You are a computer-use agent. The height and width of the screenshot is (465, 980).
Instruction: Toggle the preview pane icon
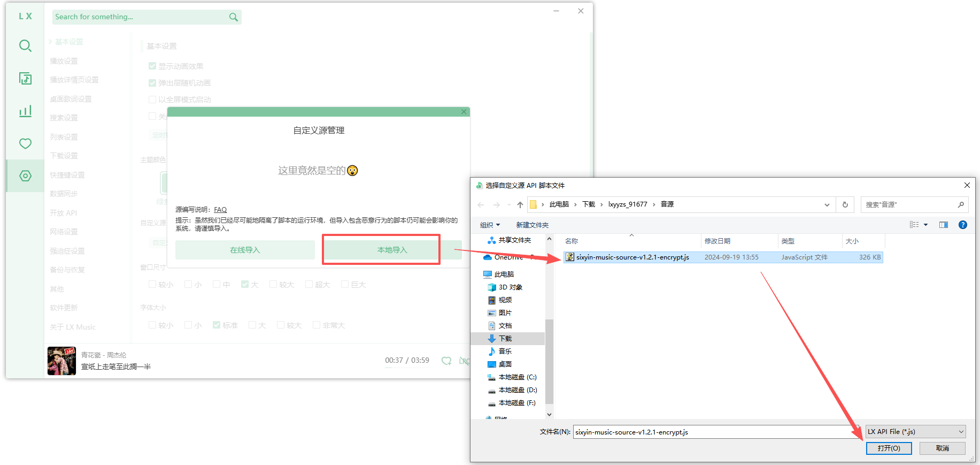coord(944,225)
